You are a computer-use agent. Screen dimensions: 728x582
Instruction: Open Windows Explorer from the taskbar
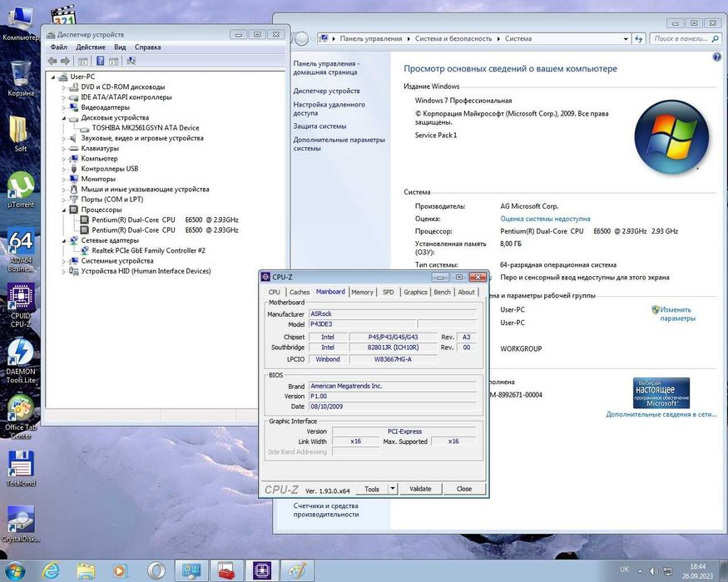coord(86,570)
